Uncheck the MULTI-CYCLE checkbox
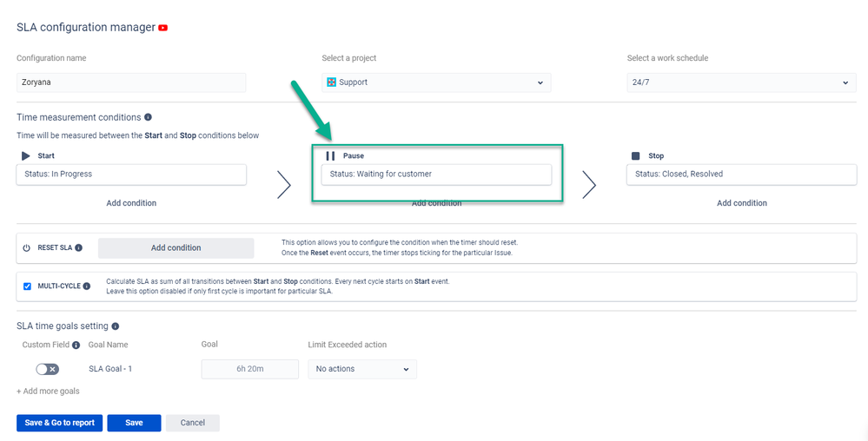The image size is (868, 441). 27,286
